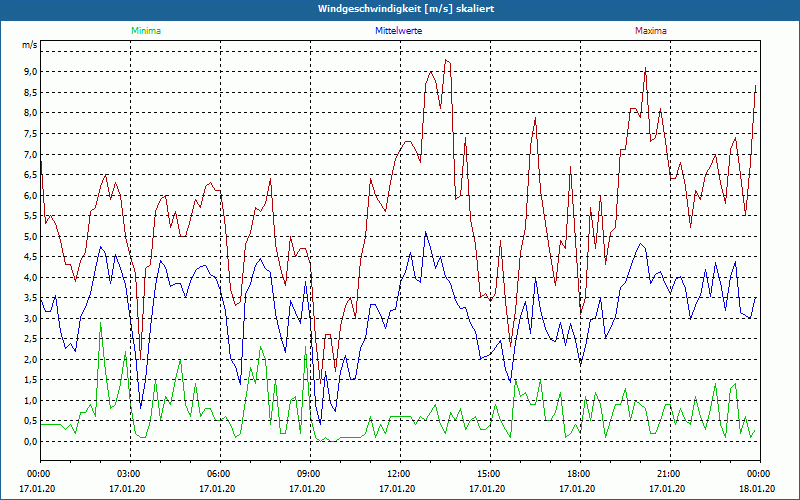Select the red "Maxima" legend label
Image resolution: width=800 pixels, height=500 pixels.
point(651,31)
